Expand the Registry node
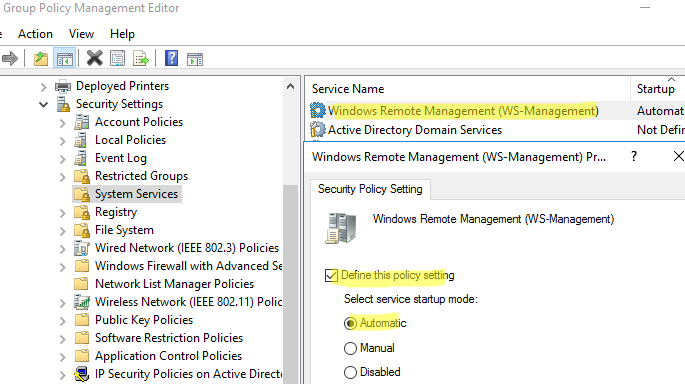The width and height of the screenshot is (685, 384). click(62, 213)
